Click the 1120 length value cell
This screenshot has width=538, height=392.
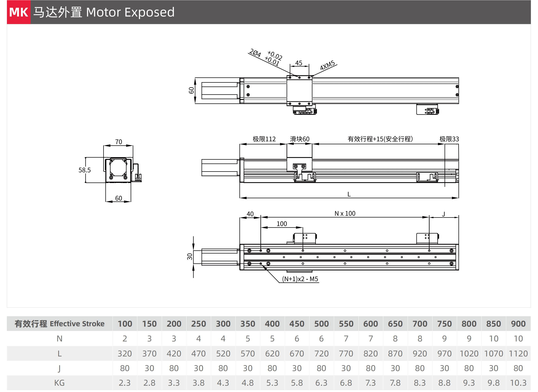click(518, 353)
